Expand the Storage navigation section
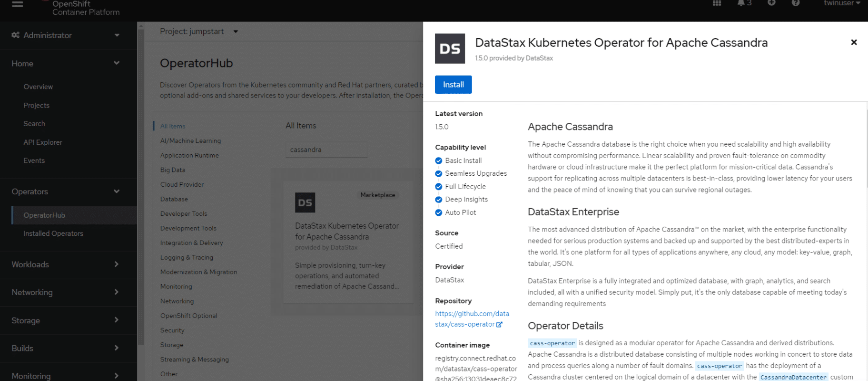 tap(66, 321)
